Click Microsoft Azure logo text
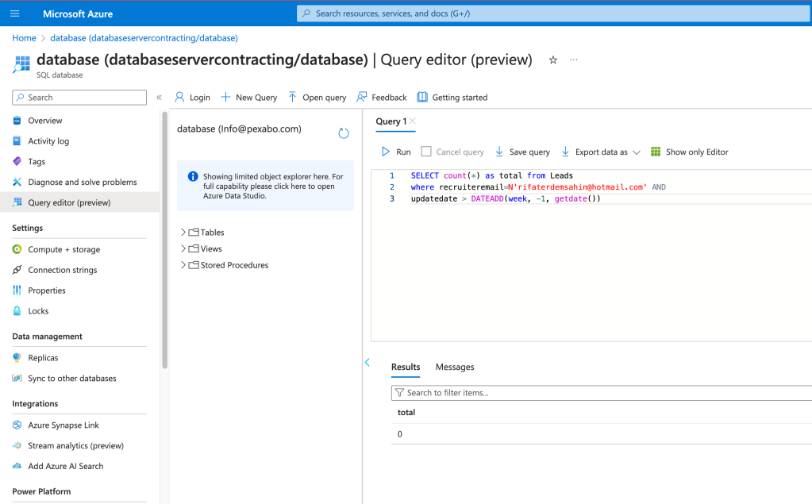 78,14
